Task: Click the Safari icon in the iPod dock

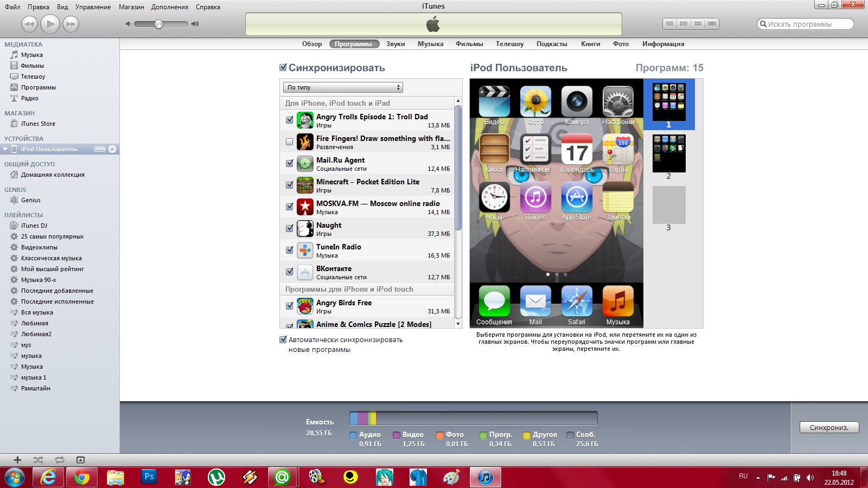Action: pos(577,301)
